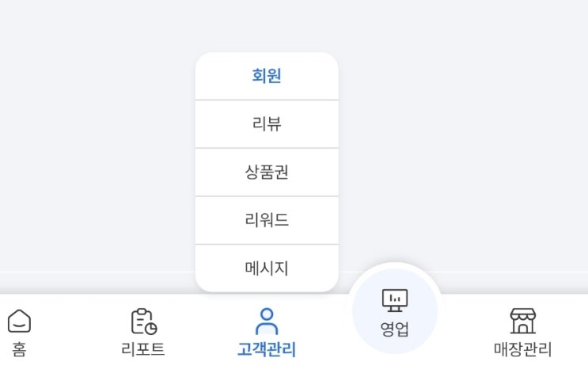Tap the 영업 text label
This screenshot has height=369, width=588.
(394, 329)
